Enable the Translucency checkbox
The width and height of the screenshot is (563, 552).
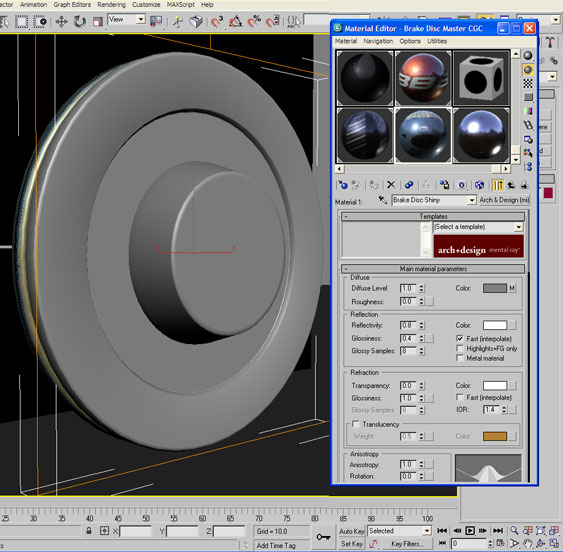pos(355,424)
